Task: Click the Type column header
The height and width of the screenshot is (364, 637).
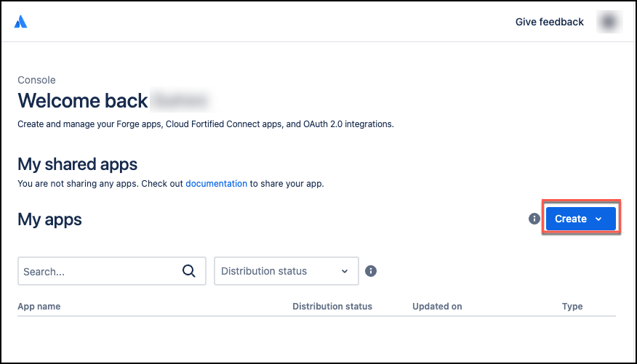Action: click(x=572, y=307)
